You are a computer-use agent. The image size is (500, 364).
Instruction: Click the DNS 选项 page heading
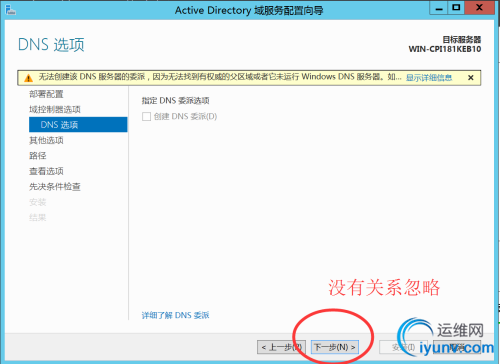click(x=51, y=45)
